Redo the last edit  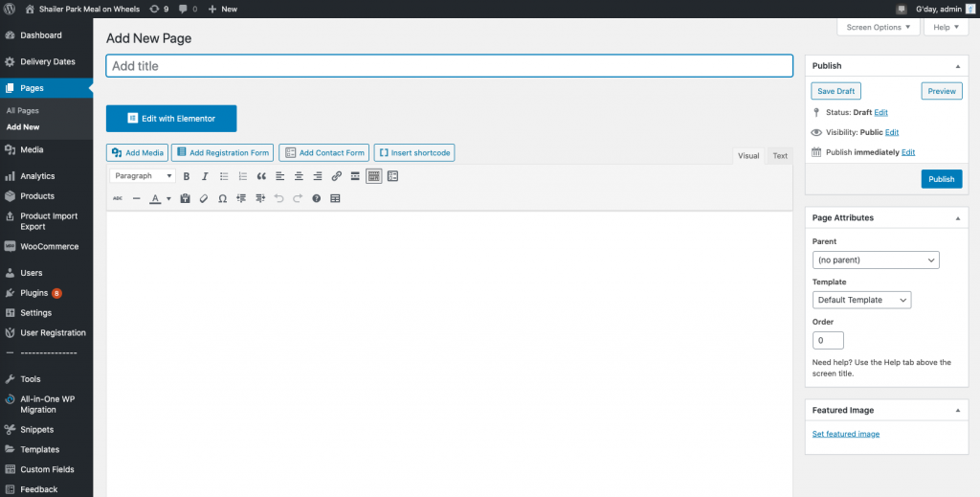click(x=298, y=199)
